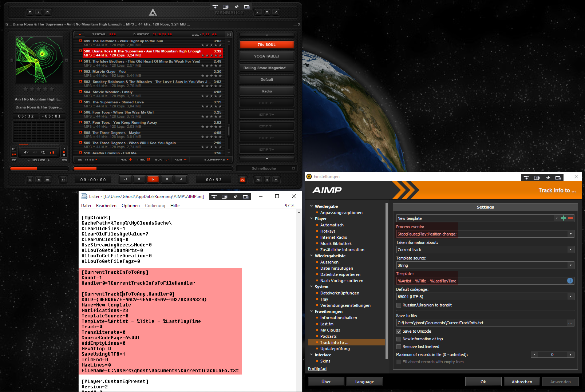Remove template using the red minus icon
Image resolution: width=585 pixels, height=392 pixels.
(x=570, y=218)
